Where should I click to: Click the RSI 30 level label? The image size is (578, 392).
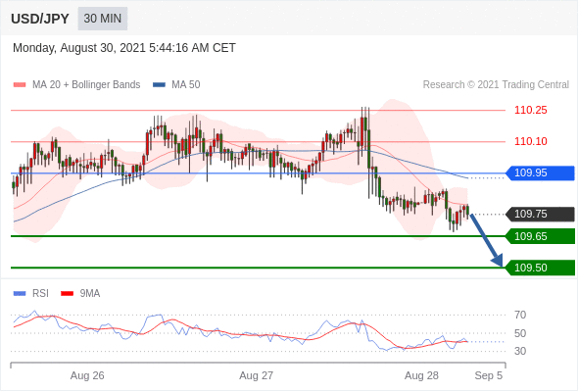(x=520, y=351)
